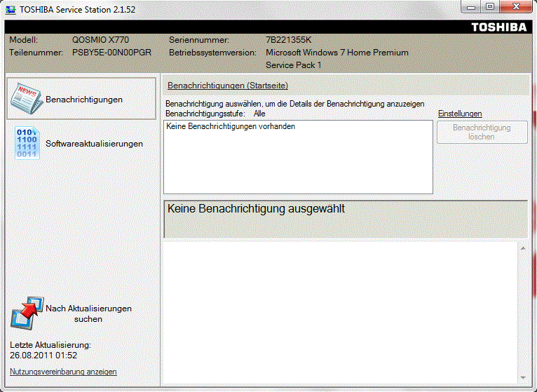The image size is (537, 392).
Task: Click 'Microsoft Windows 7 Home Premium' text
Action: (337, 53)
